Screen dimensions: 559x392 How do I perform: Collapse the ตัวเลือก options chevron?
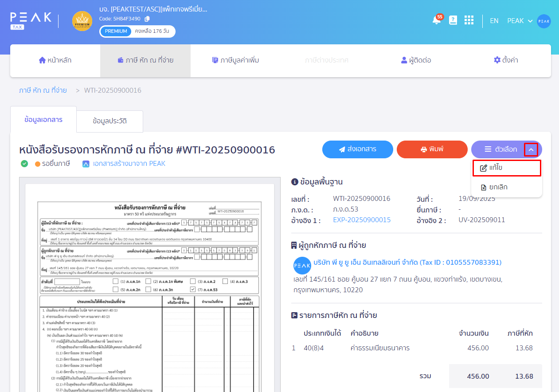pos(531,149)
